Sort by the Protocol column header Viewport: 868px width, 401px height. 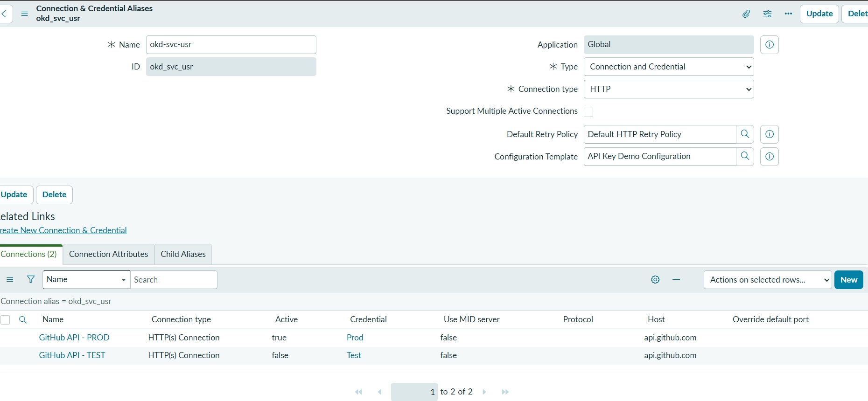(578, 319)
